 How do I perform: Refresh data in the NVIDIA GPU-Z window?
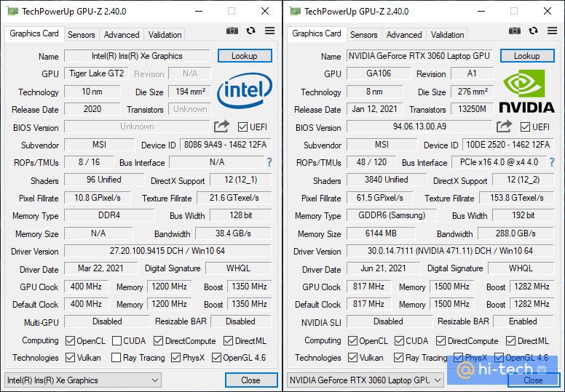(533, 31)
